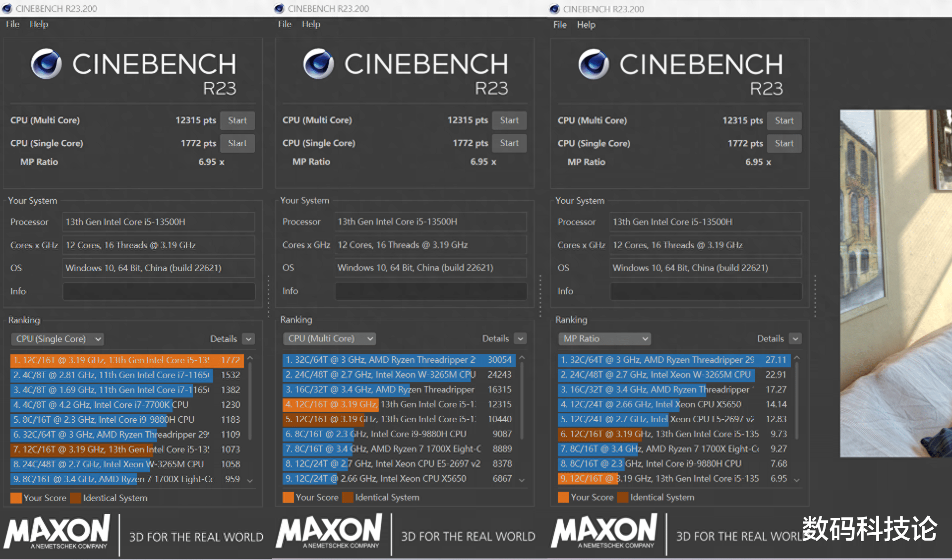Click the Identical System swatch in middle window
952x560 pixels.
(x=348, y=498)
